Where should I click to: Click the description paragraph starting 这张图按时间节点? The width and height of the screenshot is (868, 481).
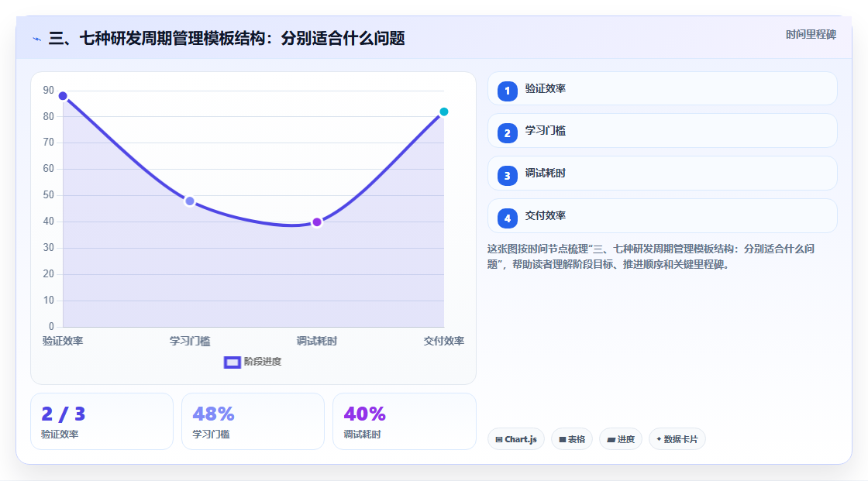[x=651, y=256]
